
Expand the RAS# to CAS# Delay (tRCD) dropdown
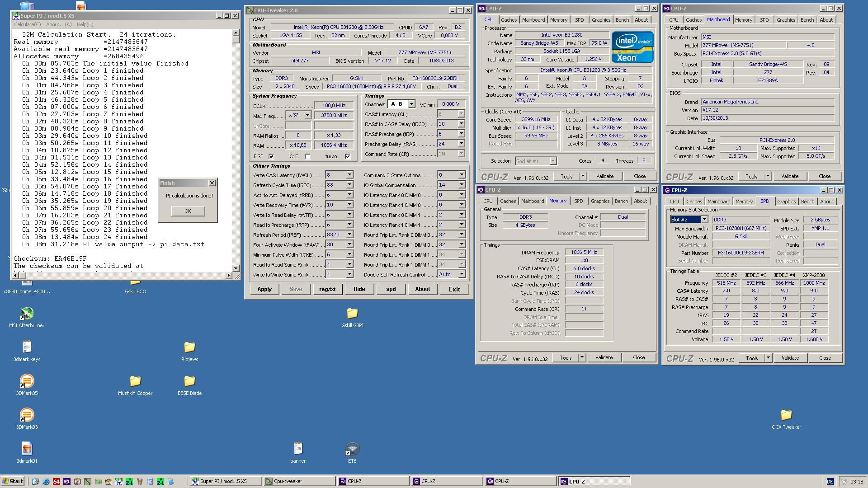click(461, 124)
